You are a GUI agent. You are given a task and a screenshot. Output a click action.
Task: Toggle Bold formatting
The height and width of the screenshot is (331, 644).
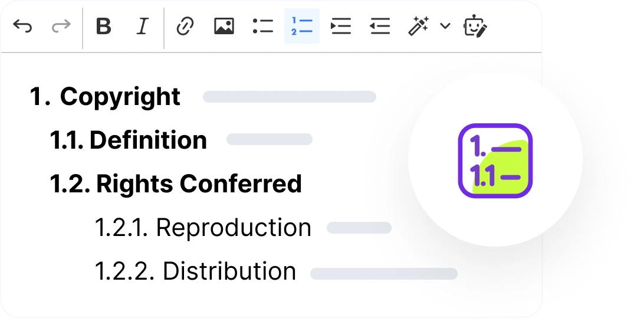pyautogui.click(x=104, y=27)
